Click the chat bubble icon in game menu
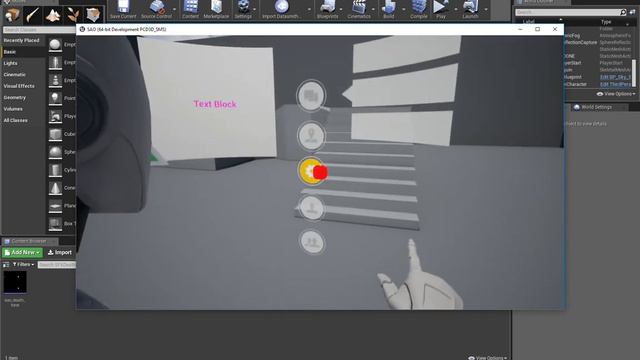640x360 pixels. (311, 96)
